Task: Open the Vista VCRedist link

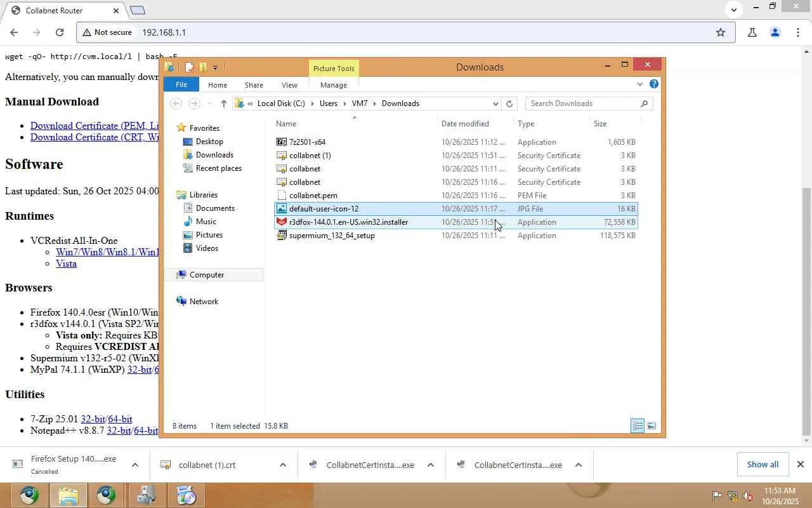Action: [66, 264]
